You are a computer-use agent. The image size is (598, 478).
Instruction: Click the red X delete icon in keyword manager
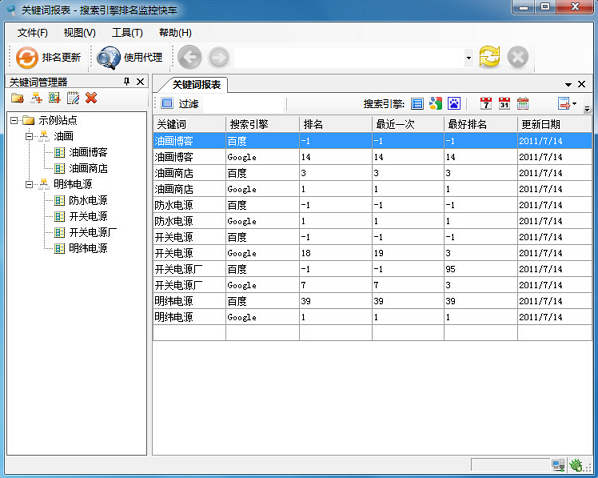click(91, 98)
